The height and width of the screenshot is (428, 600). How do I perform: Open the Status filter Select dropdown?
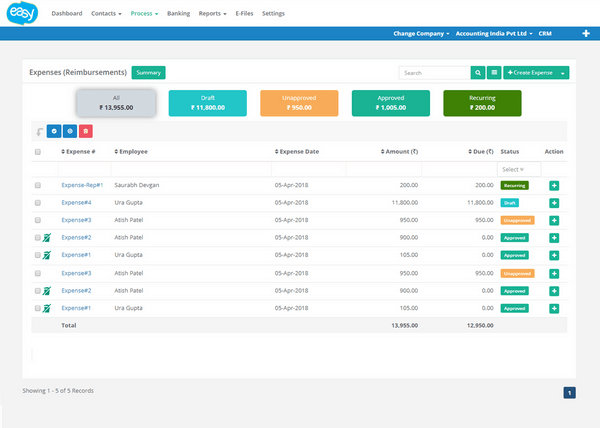pos(518,169)
